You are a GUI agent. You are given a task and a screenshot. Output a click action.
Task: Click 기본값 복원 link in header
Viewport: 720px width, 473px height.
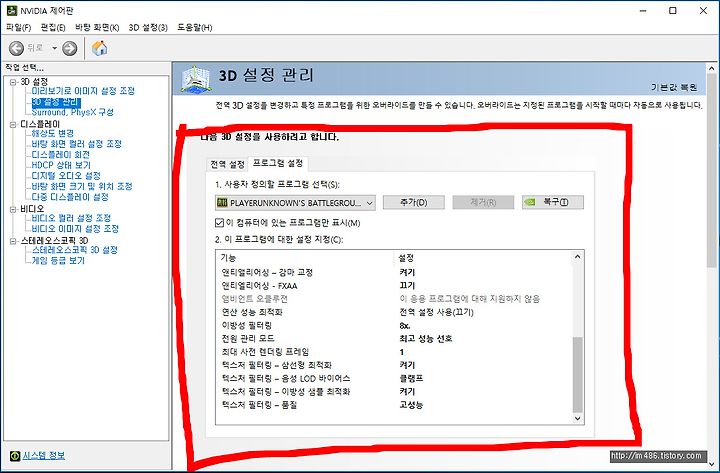(674, 87)
